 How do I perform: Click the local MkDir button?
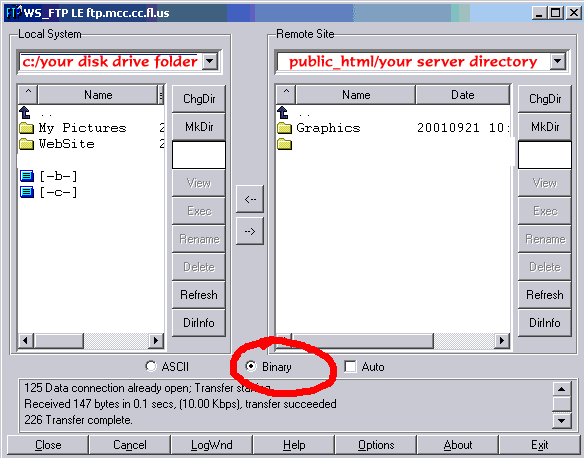coord(199,127)
